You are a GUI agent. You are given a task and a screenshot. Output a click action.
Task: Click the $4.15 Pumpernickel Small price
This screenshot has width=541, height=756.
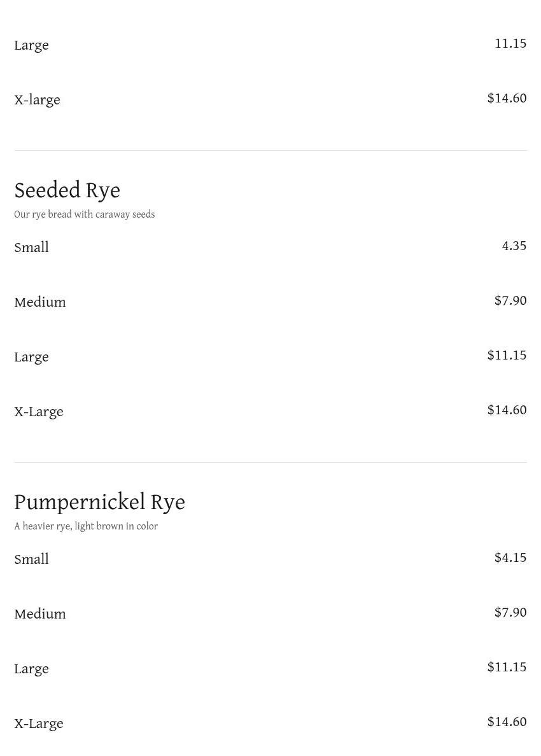tap(510, 558)
